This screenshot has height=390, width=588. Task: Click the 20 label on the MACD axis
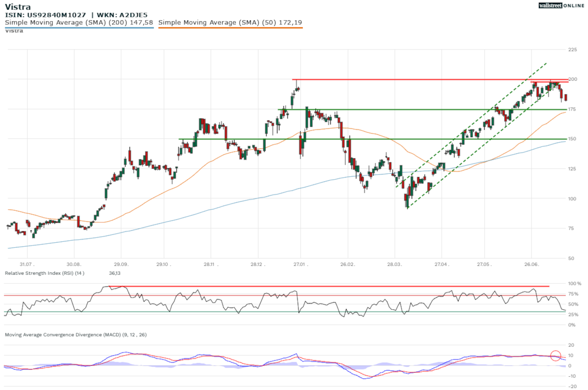(x=571, y=345)
